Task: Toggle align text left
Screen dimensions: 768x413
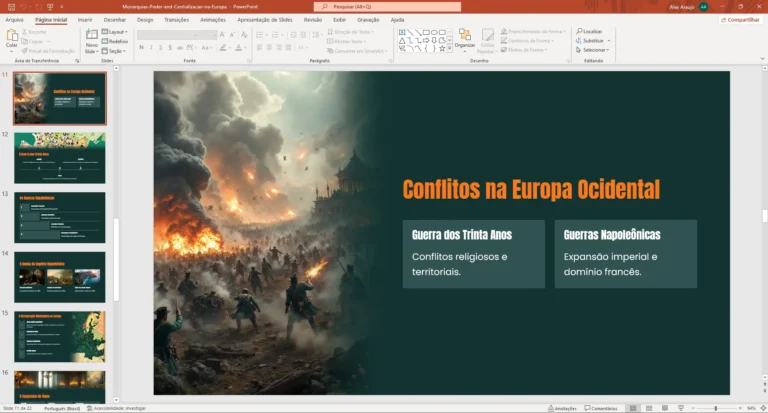Action: tap(260, 48)
